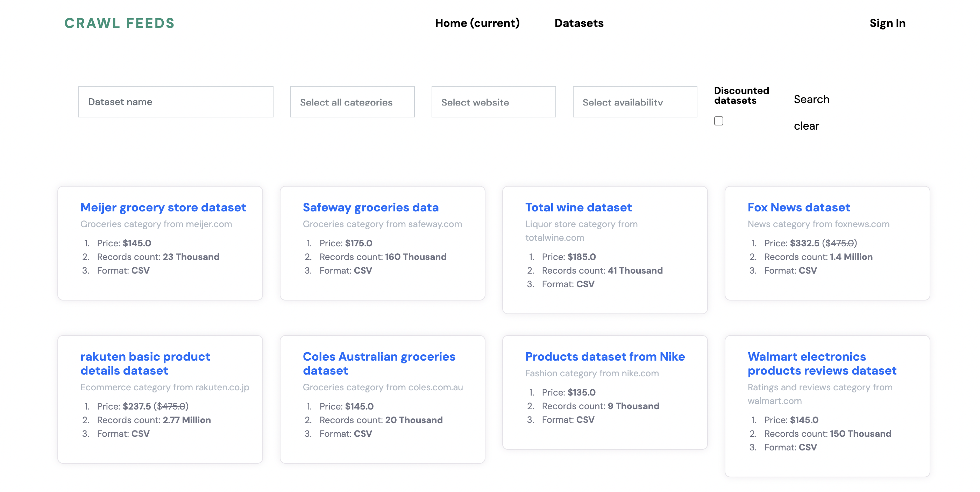Click Fox News price $332.5
980x492 pixels.
804,243
